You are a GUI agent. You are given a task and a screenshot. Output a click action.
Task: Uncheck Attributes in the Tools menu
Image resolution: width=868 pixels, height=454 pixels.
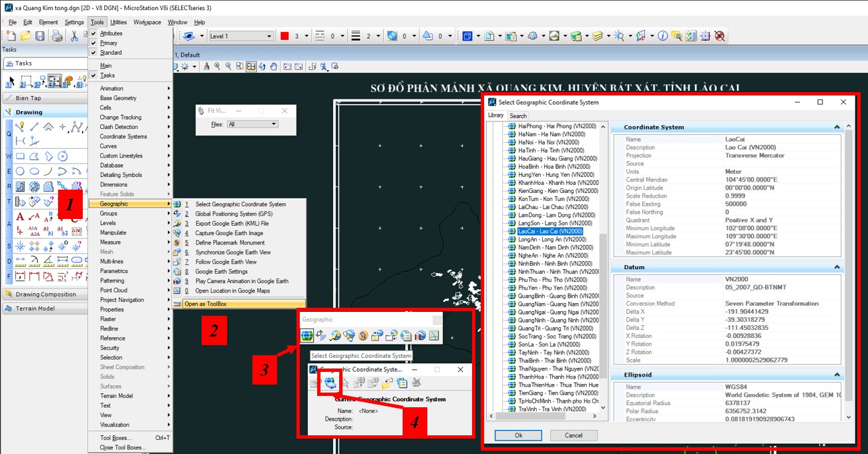point(111,33)
